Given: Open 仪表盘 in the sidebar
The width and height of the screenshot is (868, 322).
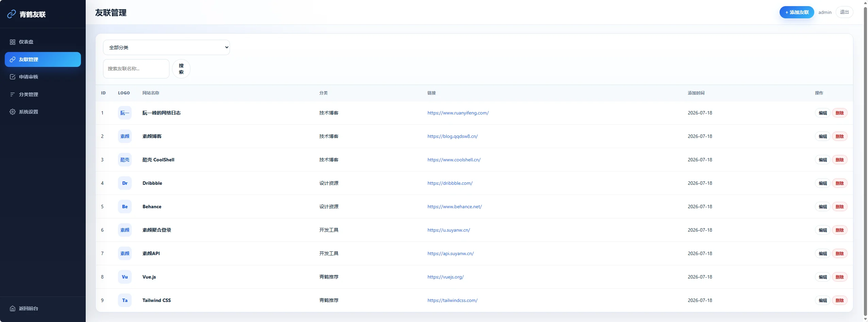Looking at the screenshot, I should [43, 42].
